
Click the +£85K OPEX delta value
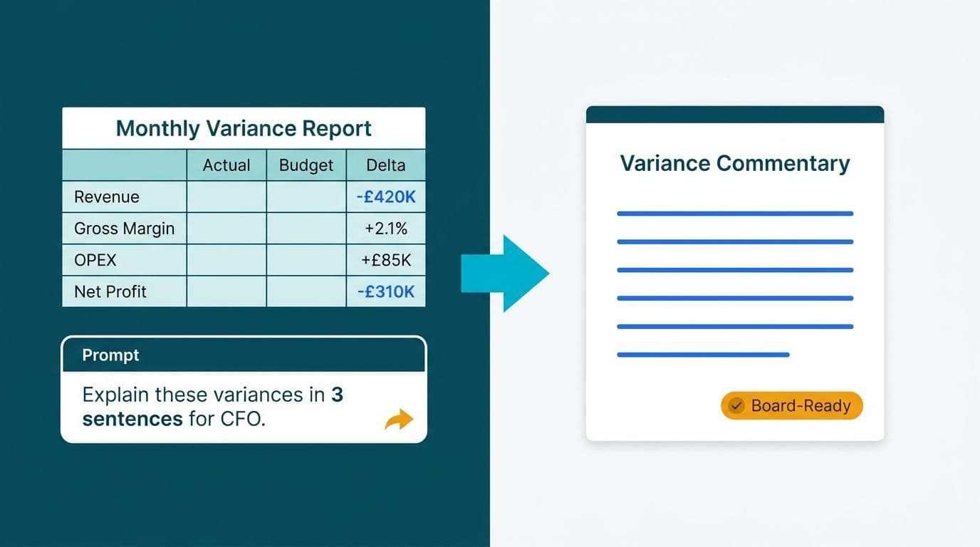pos(386,260)
